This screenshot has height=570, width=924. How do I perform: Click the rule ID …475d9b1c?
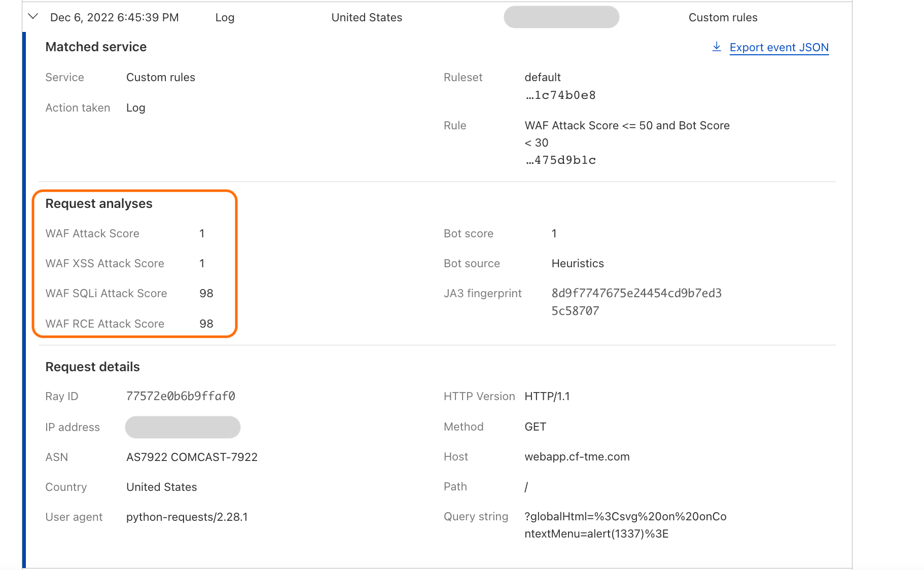pos(560,160)
